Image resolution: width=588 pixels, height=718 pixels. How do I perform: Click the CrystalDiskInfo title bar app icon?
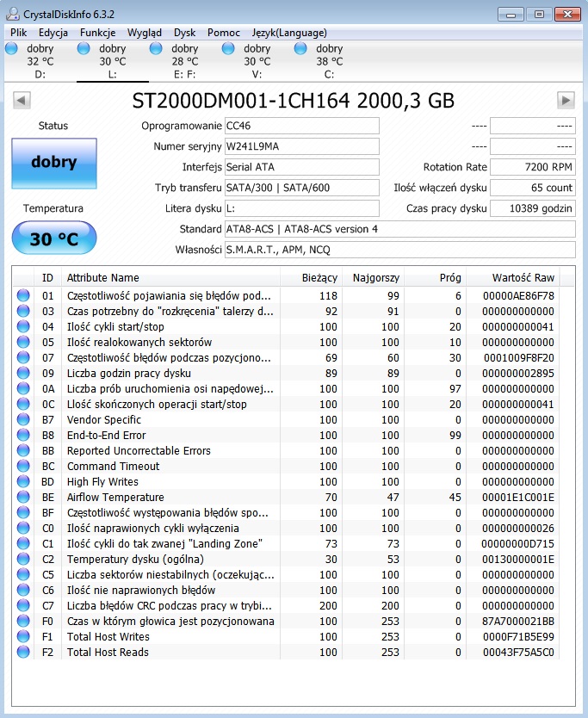click(12, 14)
